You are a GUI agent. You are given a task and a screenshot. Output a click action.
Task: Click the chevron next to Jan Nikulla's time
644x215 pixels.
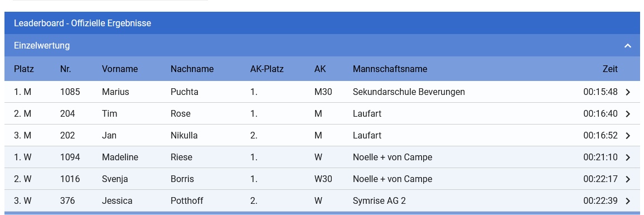(x=628, y=136)
